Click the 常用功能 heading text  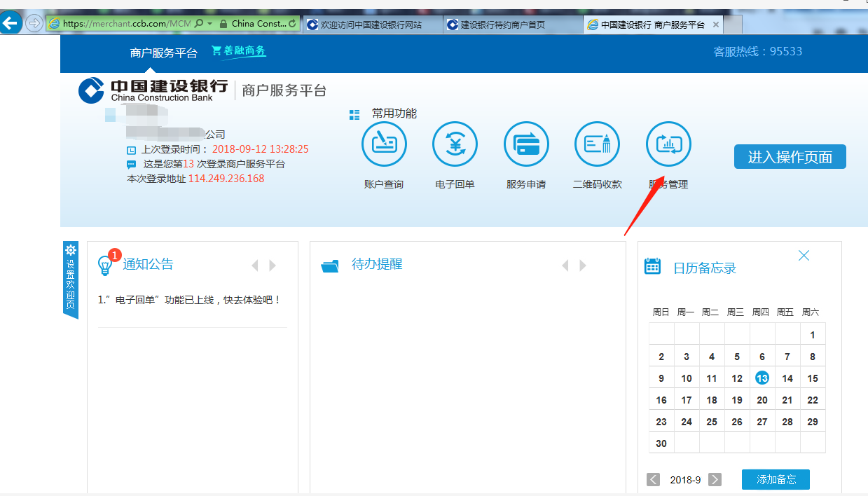point(394,113)
